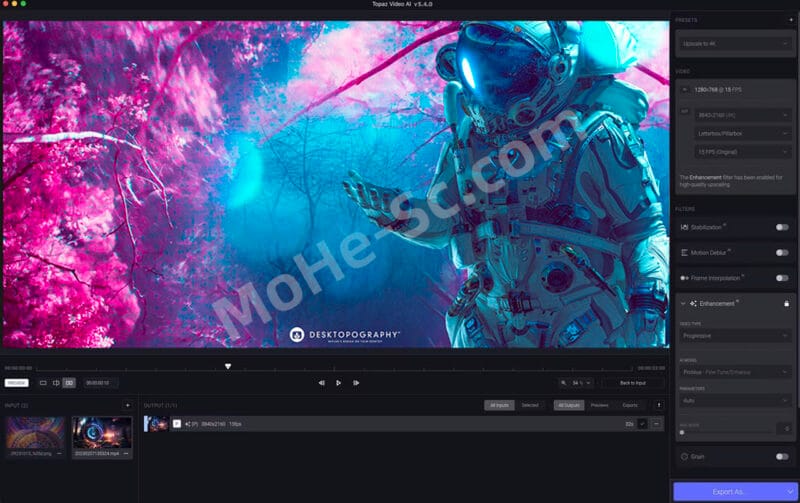Click the minus icon on output row
Image resolution: width=800 pixels, height=503 pixels.
tap(657, 424)
